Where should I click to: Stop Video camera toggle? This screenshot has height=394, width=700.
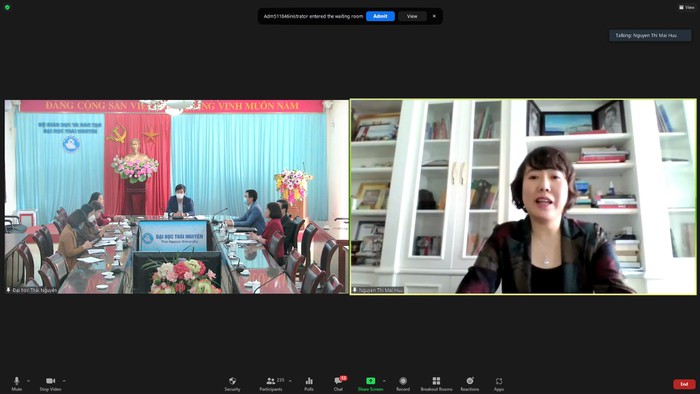(x=50, y=383)
